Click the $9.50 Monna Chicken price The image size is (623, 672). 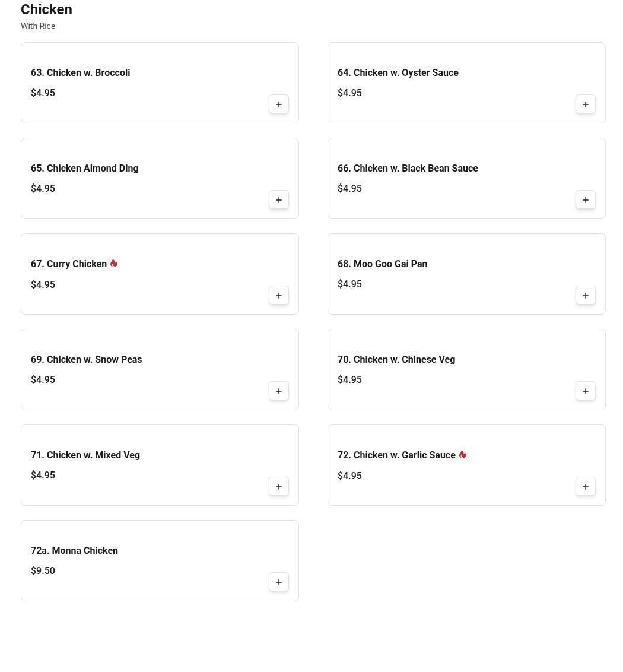tap(43, 570)
